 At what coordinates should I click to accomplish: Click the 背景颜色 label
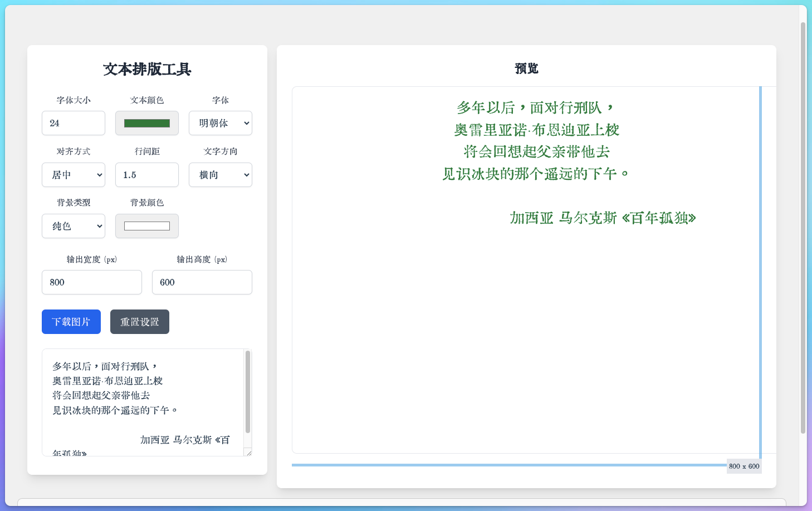click(x=147, y=203)
